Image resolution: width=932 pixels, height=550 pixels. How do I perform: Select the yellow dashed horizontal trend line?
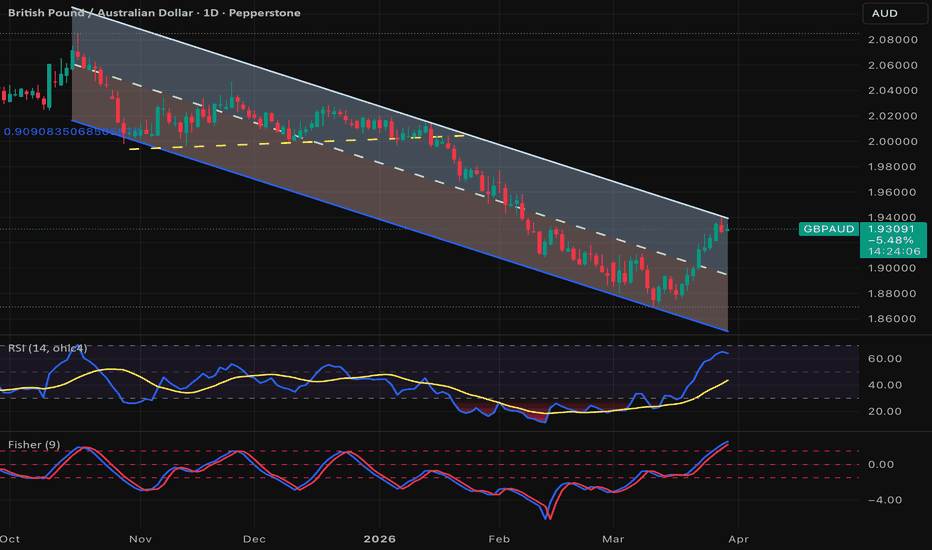(x=297, y=142)
